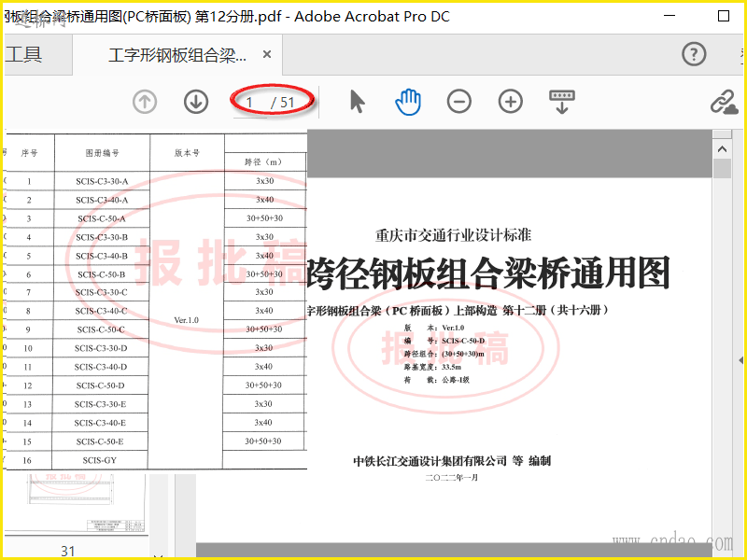Go to previous page with up arrow

(x=145, y=102)
